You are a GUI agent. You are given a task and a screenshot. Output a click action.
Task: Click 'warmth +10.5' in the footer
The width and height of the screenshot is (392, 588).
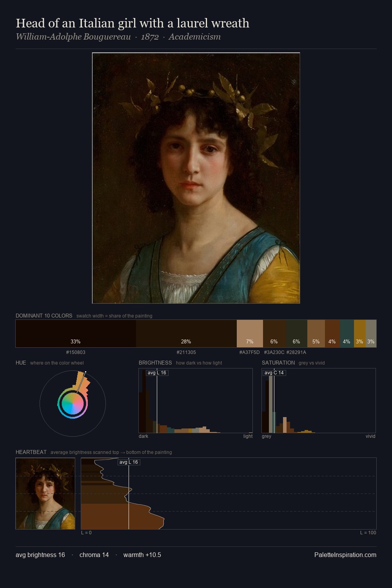tap(142, 555)
